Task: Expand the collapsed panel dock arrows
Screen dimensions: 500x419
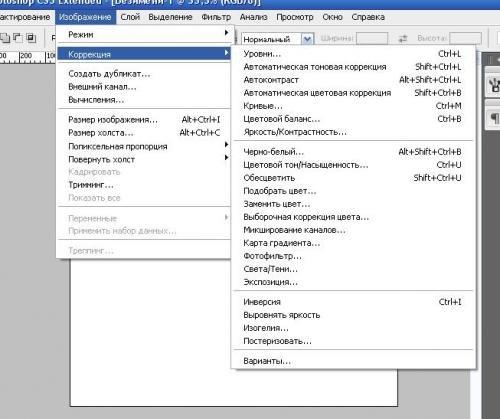Action: click(496, 60)
